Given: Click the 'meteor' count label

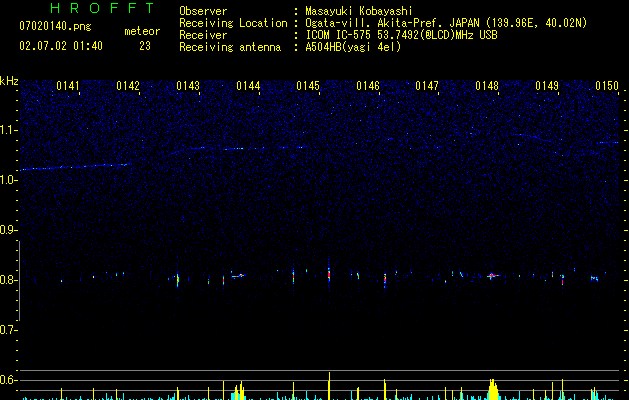Looking at the screenshot, I should (142, 31).
